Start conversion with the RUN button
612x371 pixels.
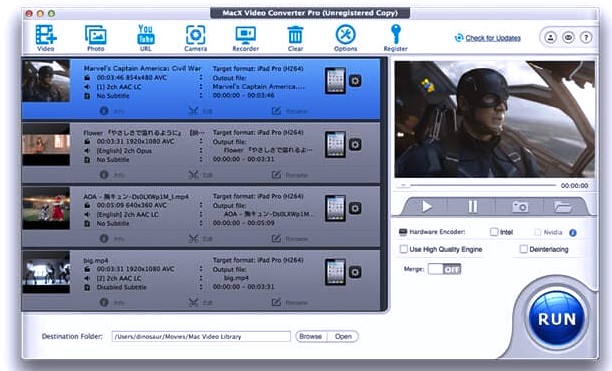pos(557,319)
